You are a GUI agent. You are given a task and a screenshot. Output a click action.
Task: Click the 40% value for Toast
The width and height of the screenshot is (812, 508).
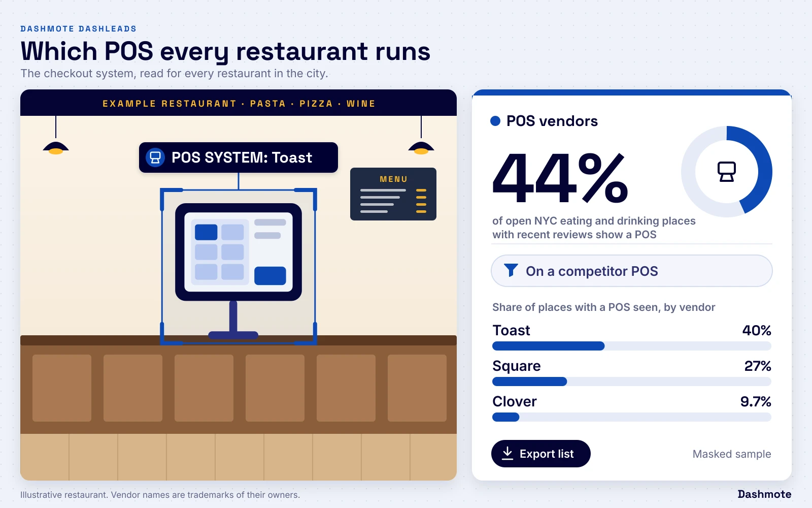757,330
